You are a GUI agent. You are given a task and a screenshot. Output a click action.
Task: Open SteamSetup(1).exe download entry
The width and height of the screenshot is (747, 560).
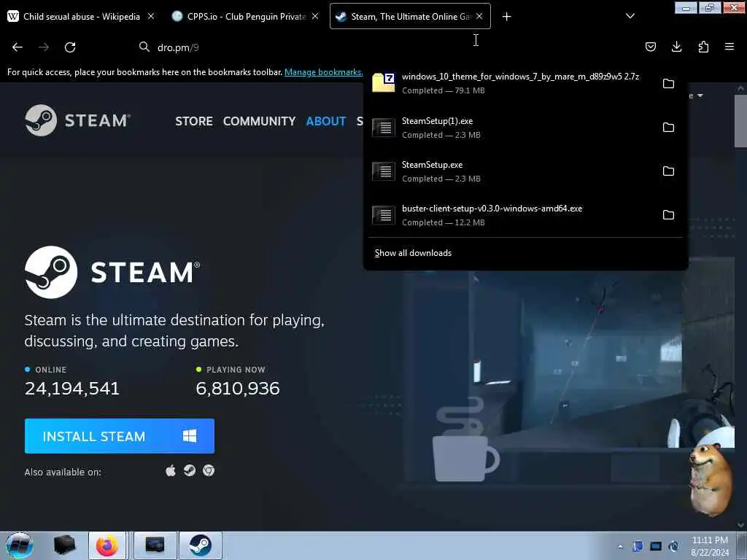[x=512, y=128]
